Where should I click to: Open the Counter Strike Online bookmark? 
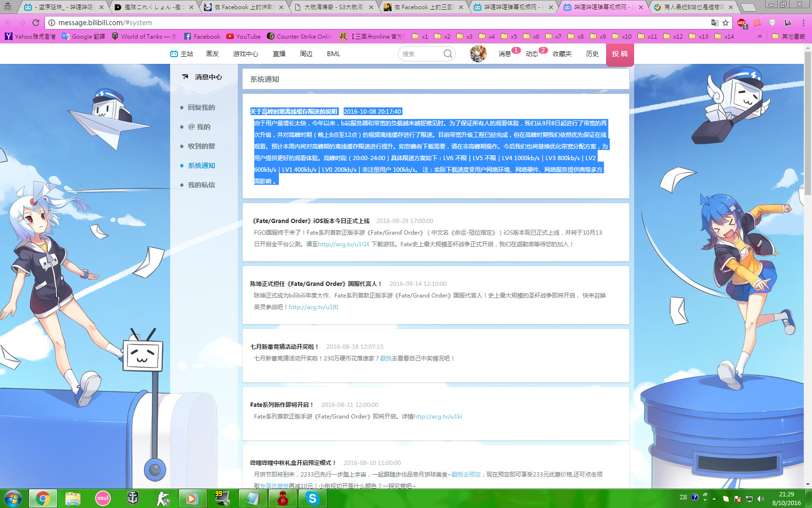tap(300, 36)
